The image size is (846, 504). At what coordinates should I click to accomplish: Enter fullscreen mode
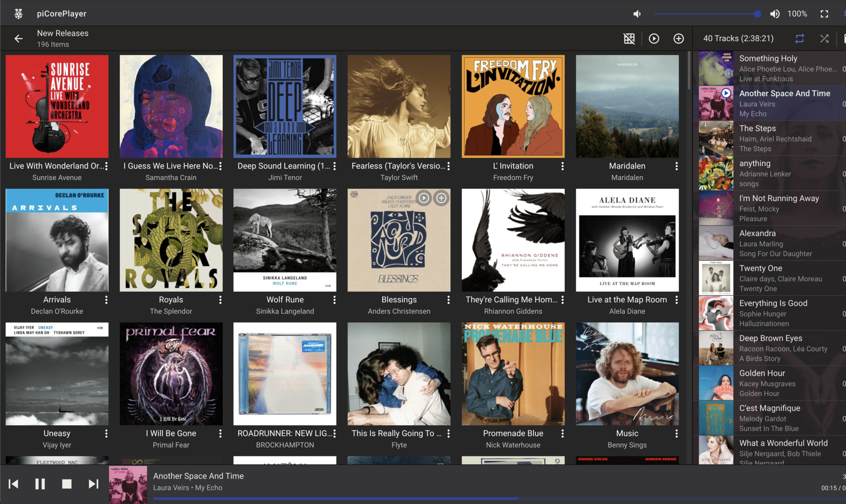point(824,14)
